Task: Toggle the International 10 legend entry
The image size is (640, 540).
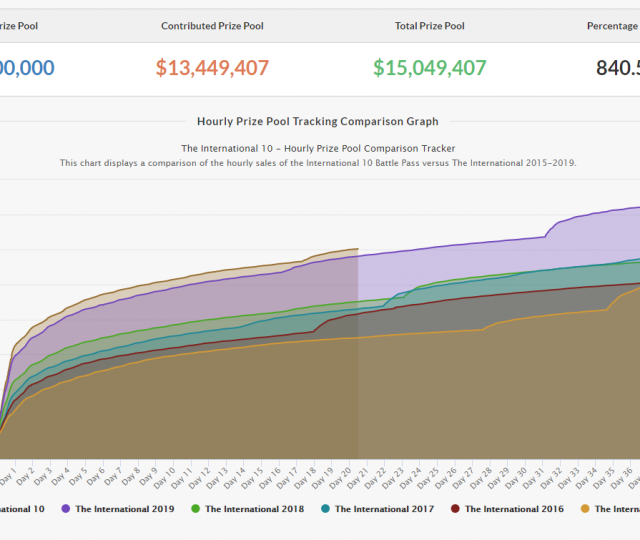Action: [20, 509]
